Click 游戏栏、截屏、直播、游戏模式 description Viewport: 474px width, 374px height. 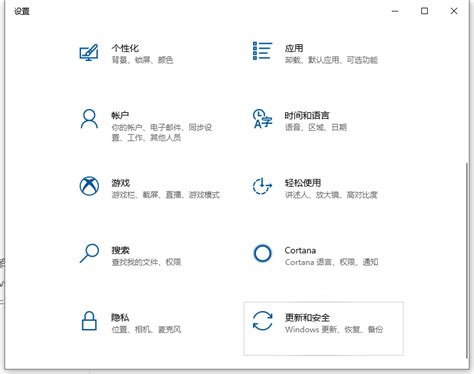point(166,195)
